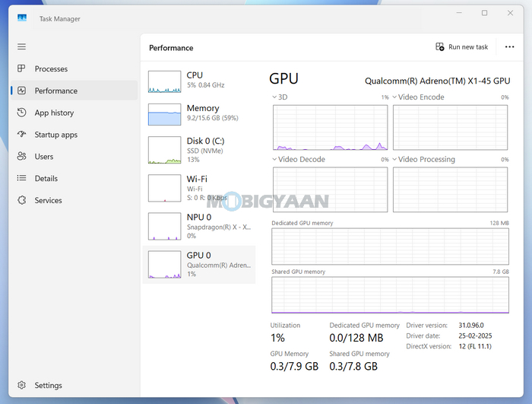532x404 pixels.
Task: Click the Processes icon in sidebar
Action: pos(21,68)
